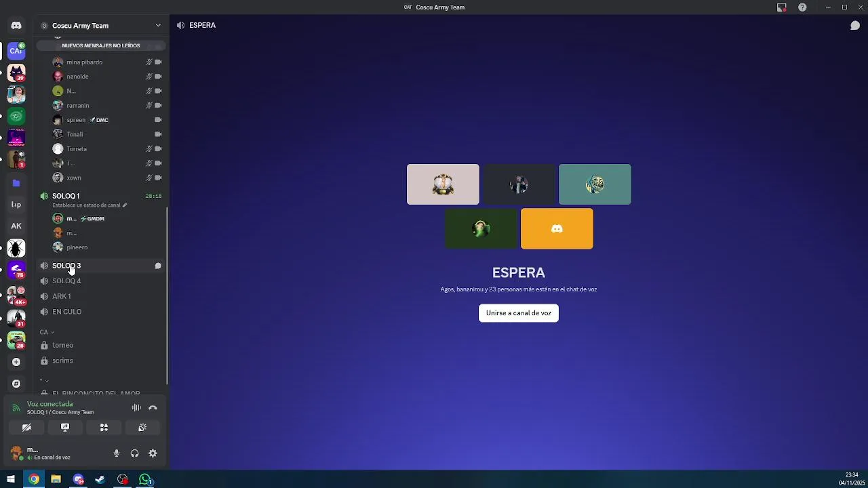Click the Voz conectada status text
The image size is (868, 488).
50,404
